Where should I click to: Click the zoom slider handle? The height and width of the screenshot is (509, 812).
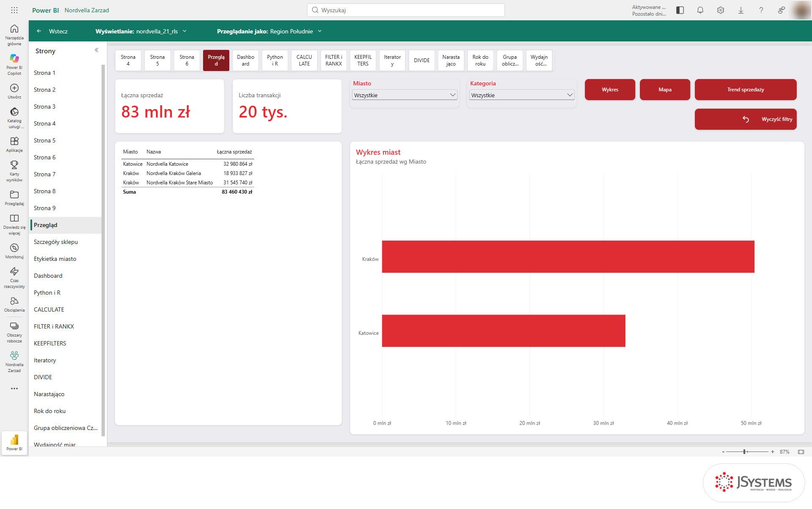[x=744, y=452]
